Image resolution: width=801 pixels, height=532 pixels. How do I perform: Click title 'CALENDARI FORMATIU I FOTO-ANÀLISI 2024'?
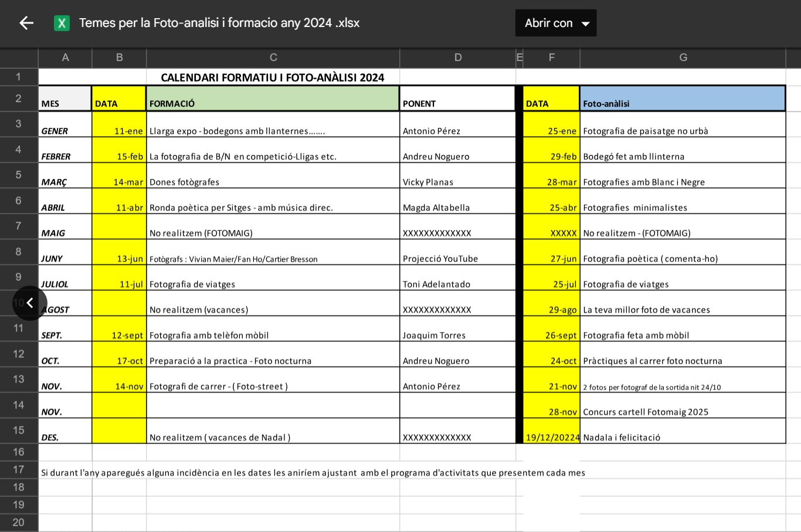point(273,77)
